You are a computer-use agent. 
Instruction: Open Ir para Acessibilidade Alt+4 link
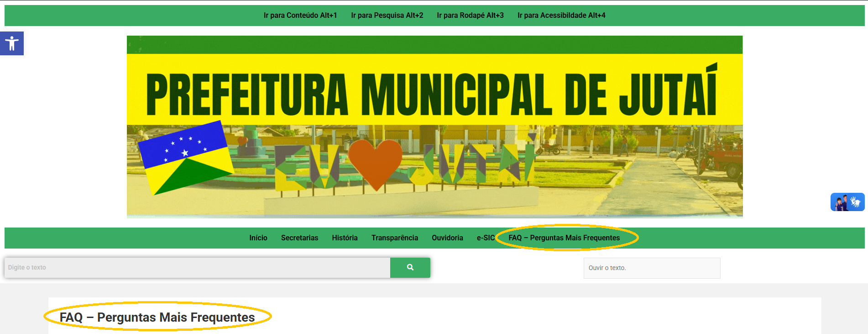[x=561, y=16]
